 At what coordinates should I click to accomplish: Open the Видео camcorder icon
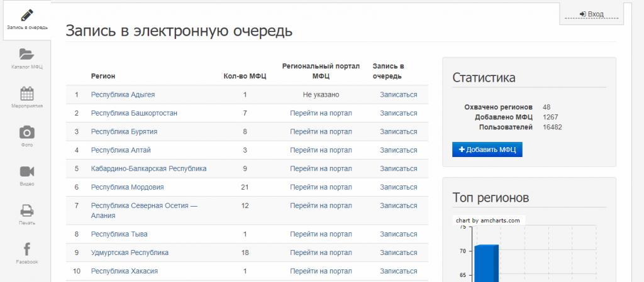click(x=26, y=171)
